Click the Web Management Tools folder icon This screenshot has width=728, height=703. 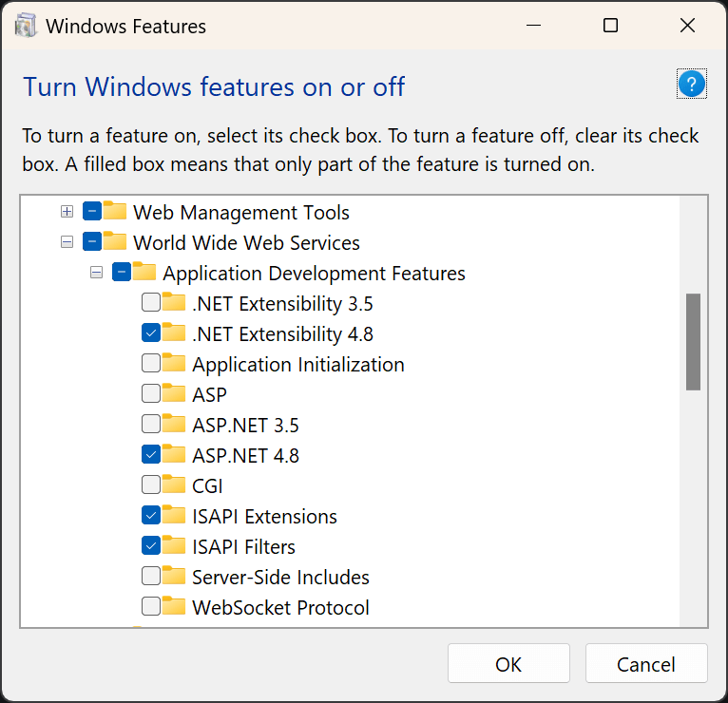click(115, 210)
